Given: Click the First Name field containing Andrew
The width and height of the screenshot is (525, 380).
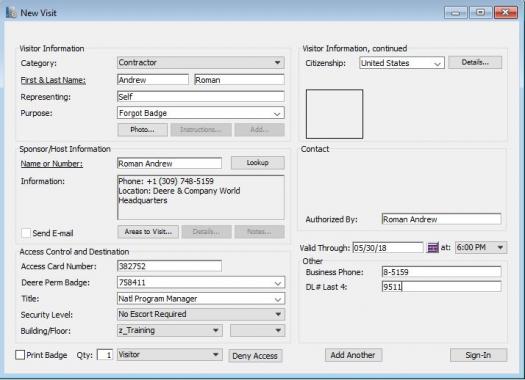Looking at the screenshot, I should click(153, 80).
